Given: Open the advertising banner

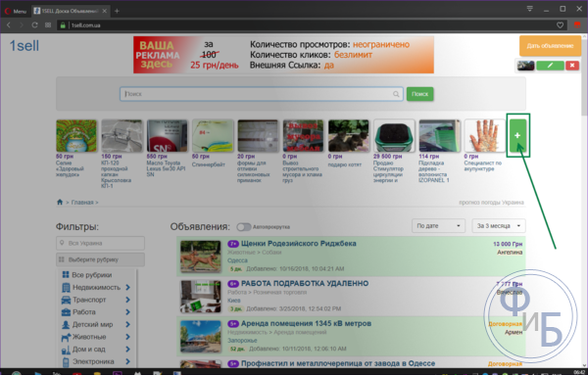Looking at the screenshot, I should click(283, 55).
